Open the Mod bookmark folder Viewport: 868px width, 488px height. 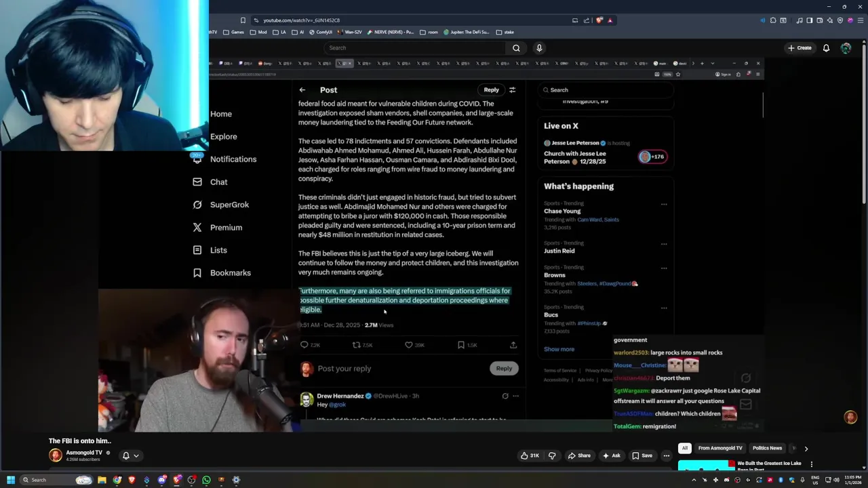(x=258, y=32)
